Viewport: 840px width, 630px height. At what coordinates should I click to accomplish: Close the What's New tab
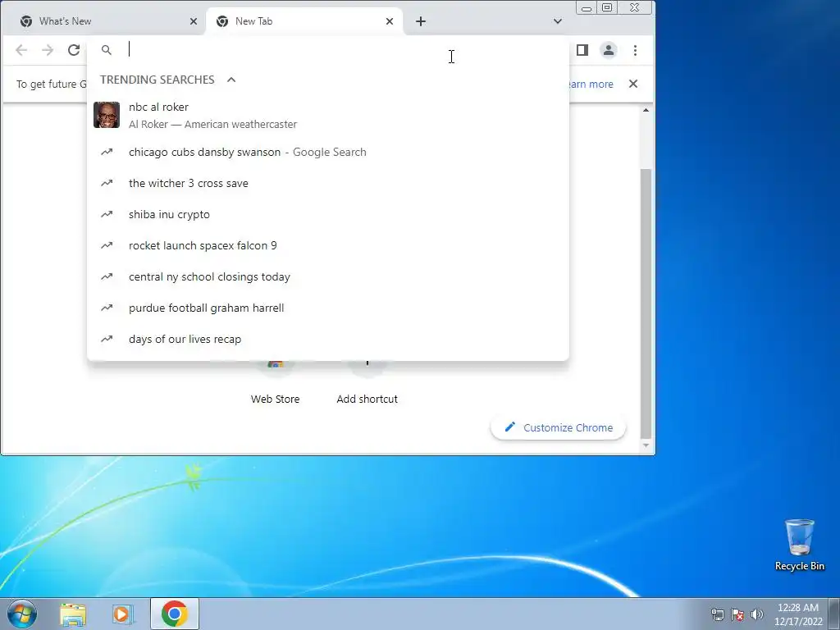[x=194, y=21]
